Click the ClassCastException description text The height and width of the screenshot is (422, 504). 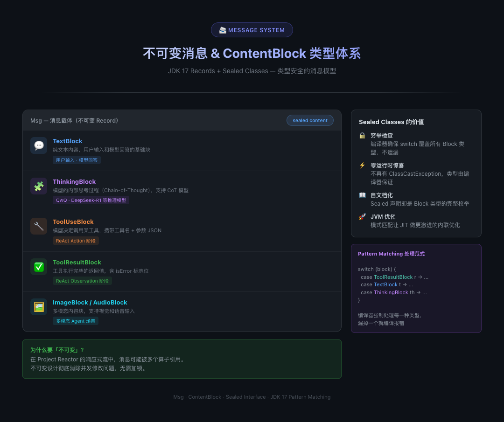pos(420,178)
